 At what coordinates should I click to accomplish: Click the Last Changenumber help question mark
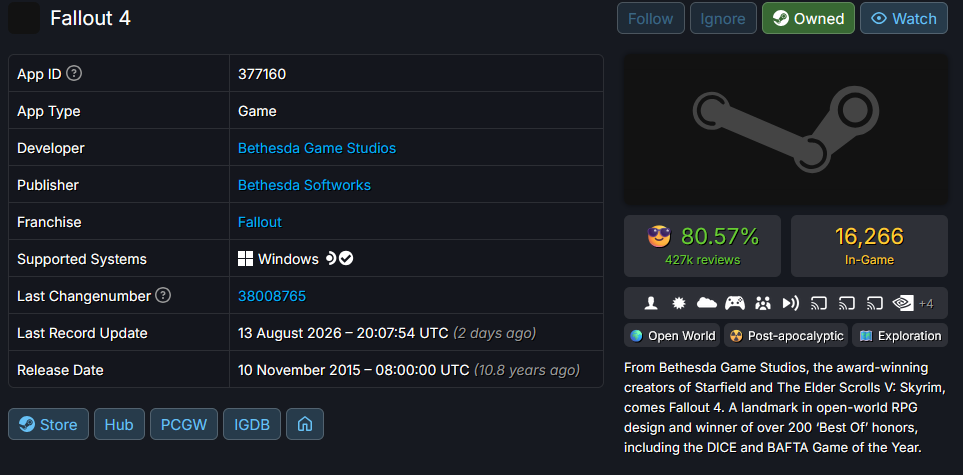click(163, 296)
